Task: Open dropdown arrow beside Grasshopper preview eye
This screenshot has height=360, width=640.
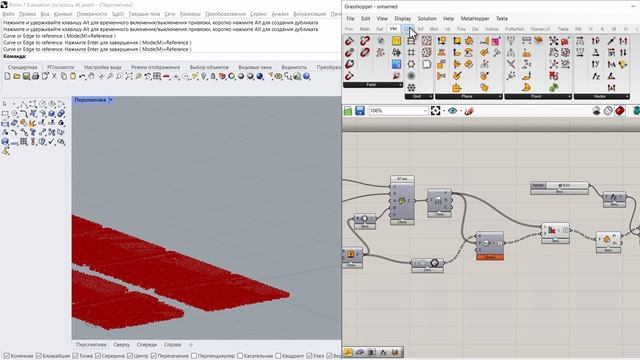Action: click(x=461, y=111)
